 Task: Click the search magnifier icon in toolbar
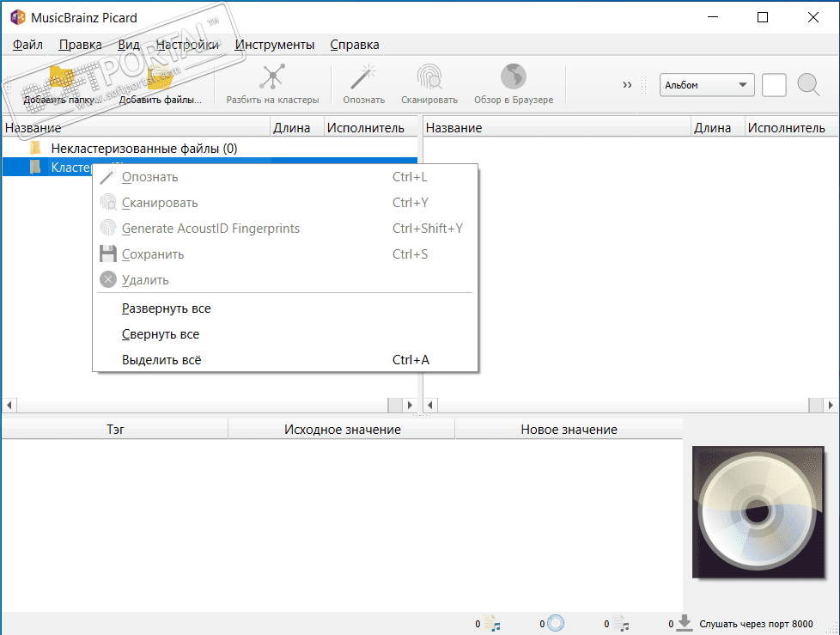click(808, 85)
